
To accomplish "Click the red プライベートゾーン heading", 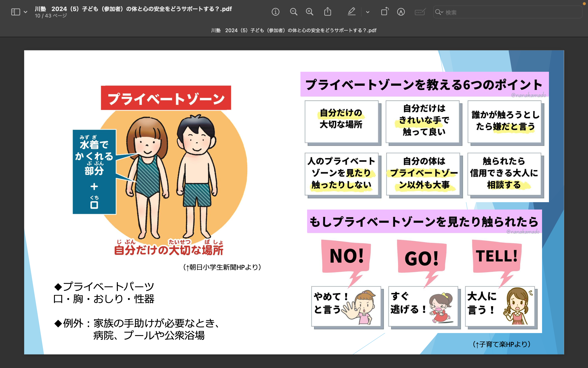I will pos(166,98).
